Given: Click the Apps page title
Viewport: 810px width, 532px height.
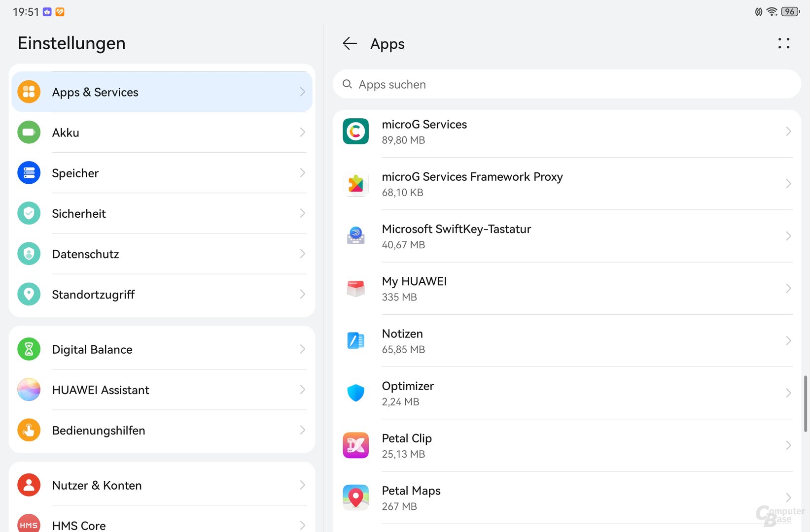Looking at the screenshot, I should click(x=387, y=44).
